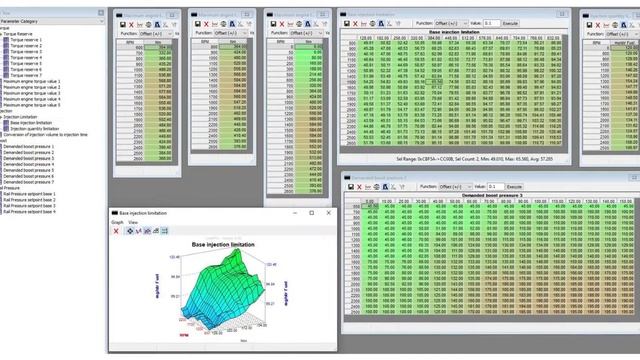Click the Y-axis icon in Demanded boost pressure 3
This screenshot has height=360, width=640.
pos(402,187)
